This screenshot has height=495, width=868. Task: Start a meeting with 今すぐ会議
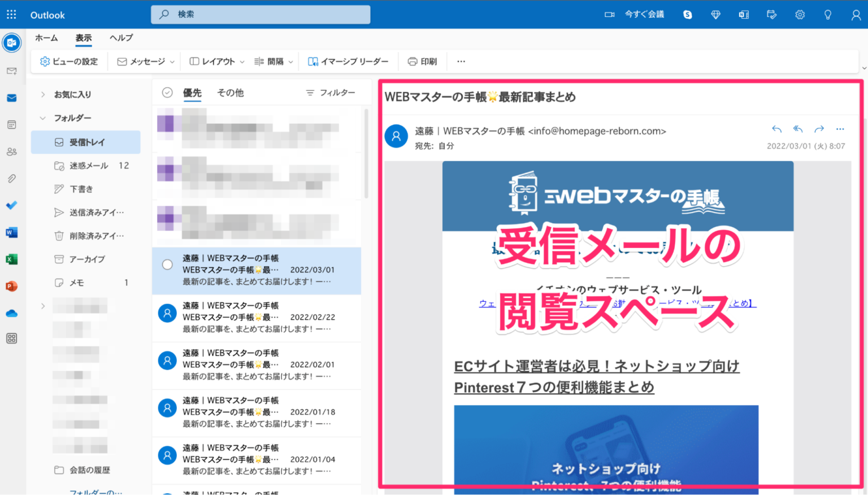634,15
